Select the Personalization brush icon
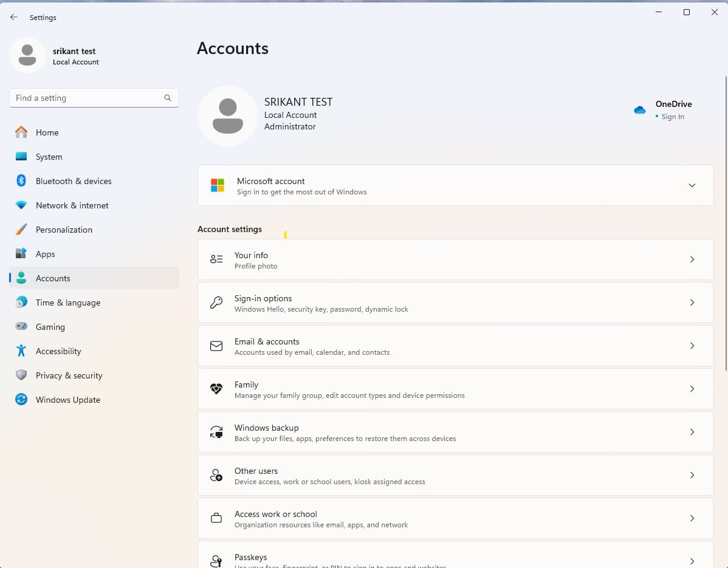 [21, 229]
